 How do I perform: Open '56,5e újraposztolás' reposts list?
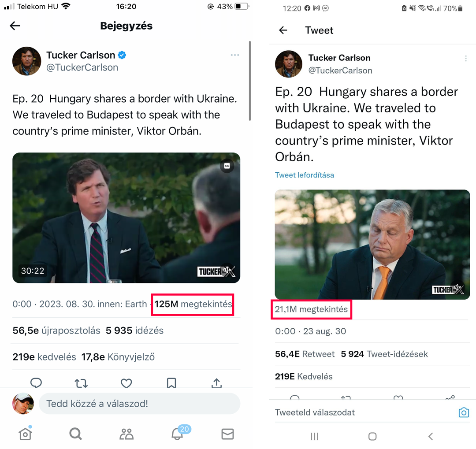56,330
